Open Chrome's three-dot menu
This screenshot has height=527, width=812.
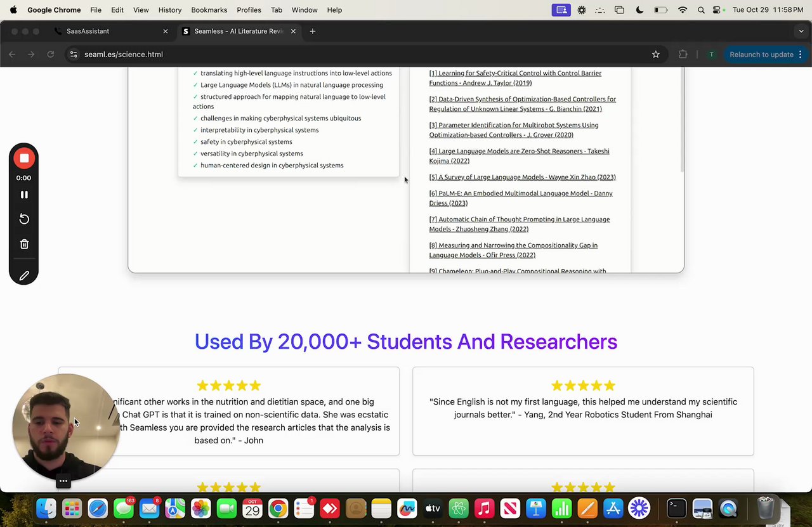pos(801,55)
